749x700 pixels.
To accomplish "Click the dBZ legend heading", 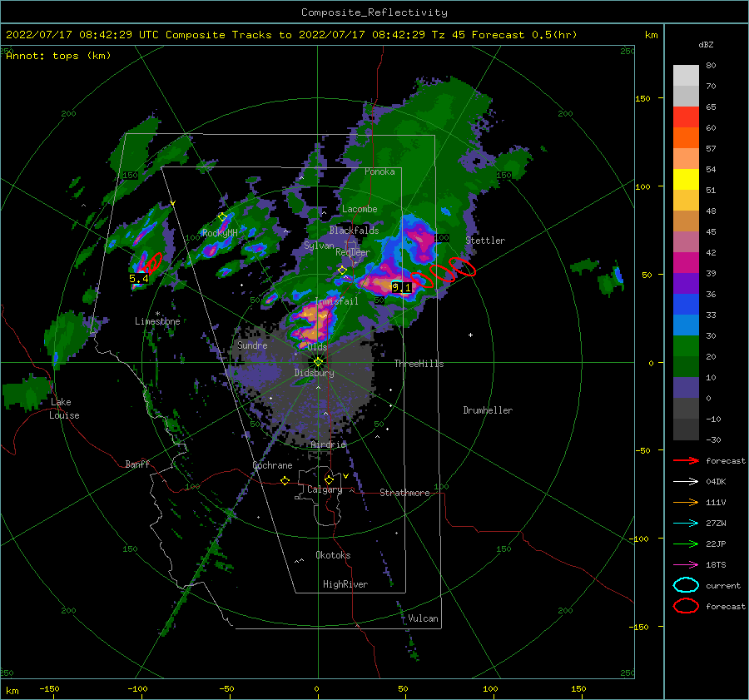I will tap(706, 45).
